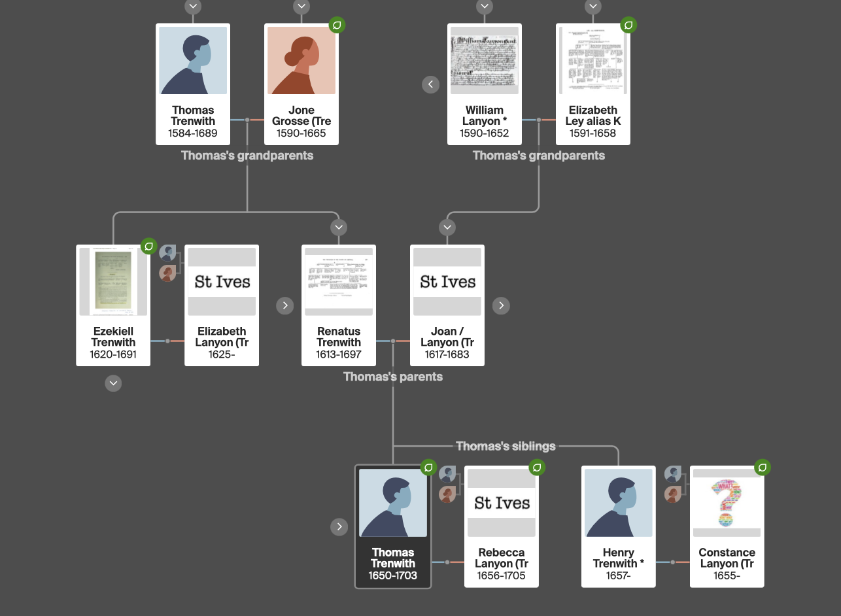This screenshot has height=616, width=841.
Task: Click parents icon beside Constance Lanyon card
Action: (674, 484)
